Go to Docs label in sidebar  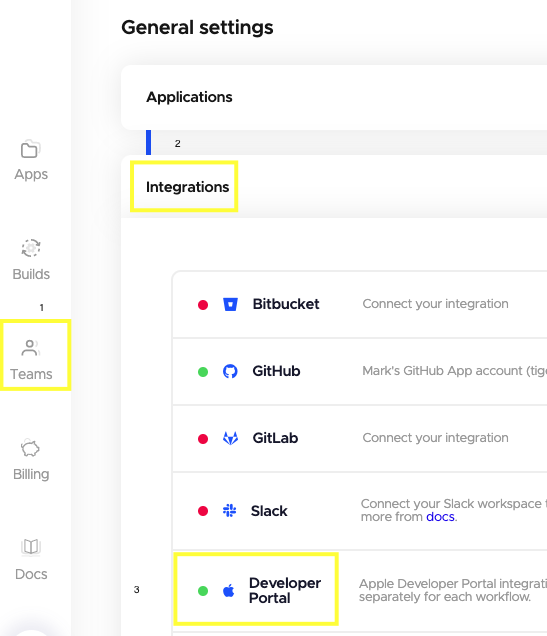[31, 574]
